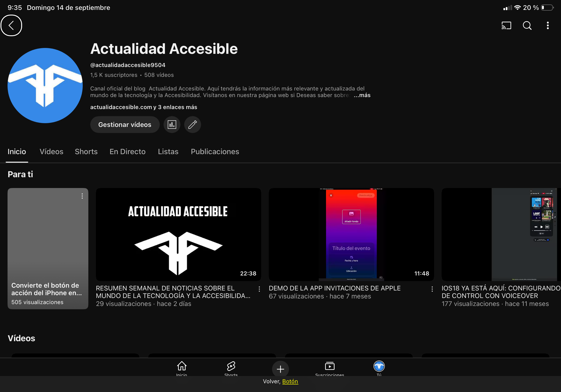Open options for Invitaciones de Apple video
Image resolution: width=561 pixels, height=392 pixels.
[432, 289]
